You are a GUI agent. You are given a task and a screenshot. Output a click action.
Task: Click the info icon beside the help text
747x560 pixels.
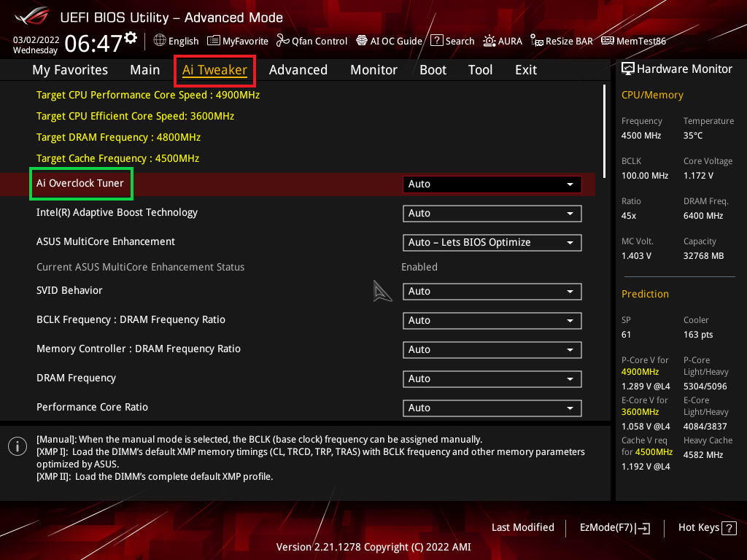[18, 446]
